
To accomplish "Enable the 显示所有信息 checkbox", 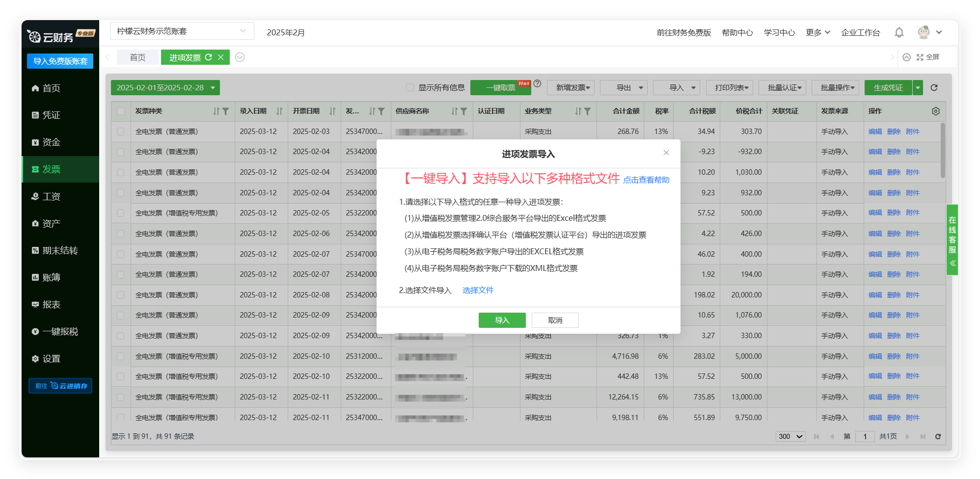I will point(410,88).
